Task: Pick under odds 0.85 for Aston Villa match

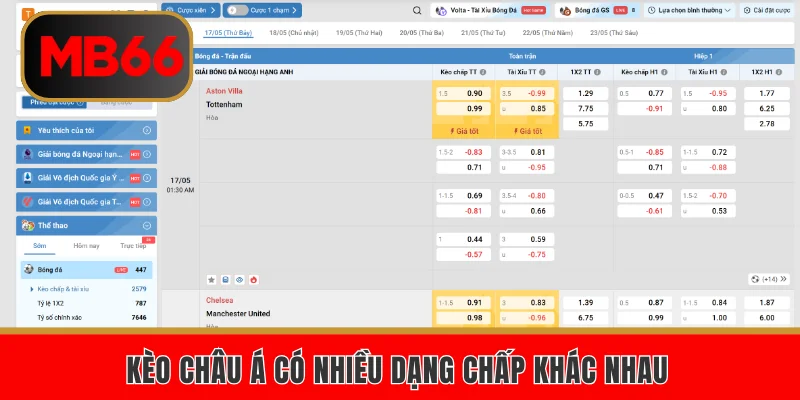Action: coord(527,109)
